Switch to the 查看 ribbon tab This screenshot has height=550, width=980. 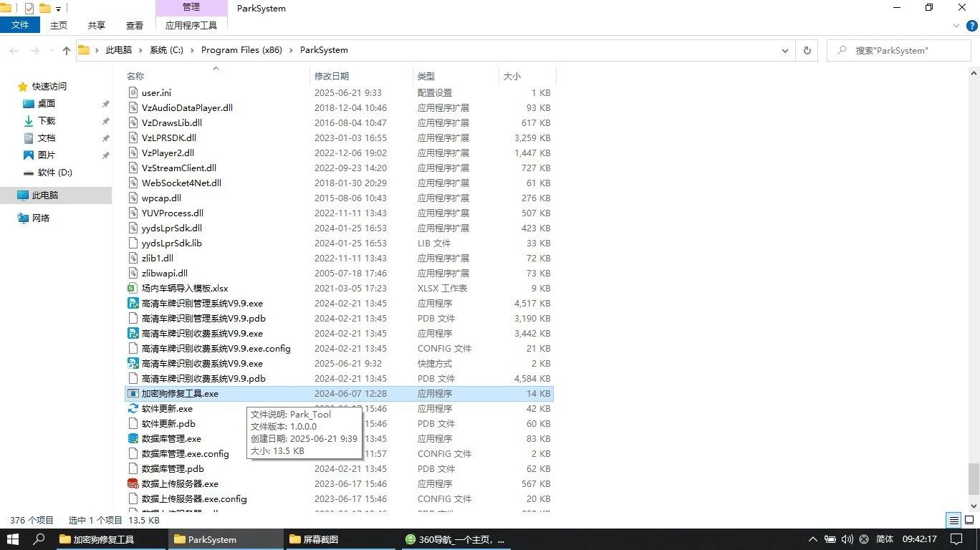pos(135,25)
